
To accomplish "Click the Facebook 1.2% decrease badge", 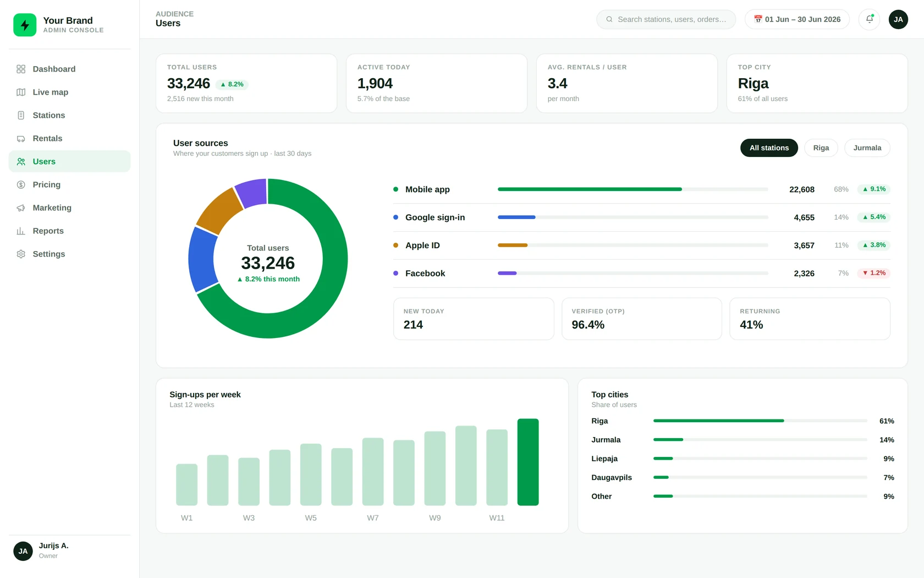I will click(874, 273).
